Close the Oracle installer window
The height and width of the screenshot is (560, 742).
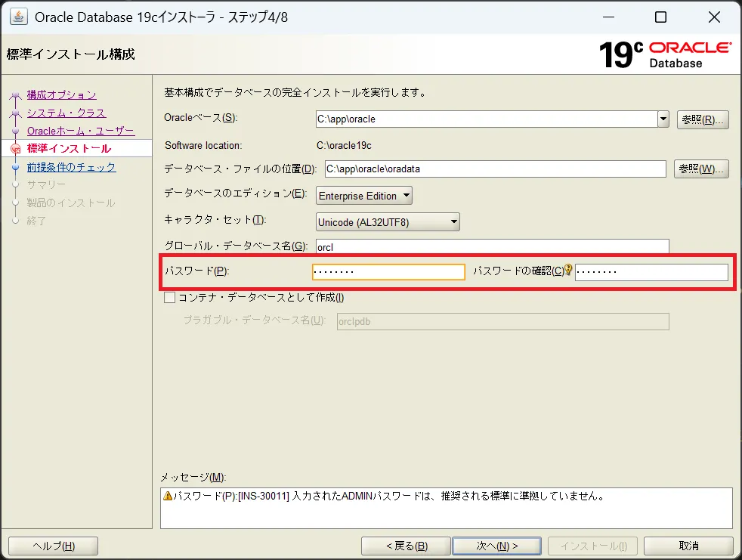click(x=714, y=17)
